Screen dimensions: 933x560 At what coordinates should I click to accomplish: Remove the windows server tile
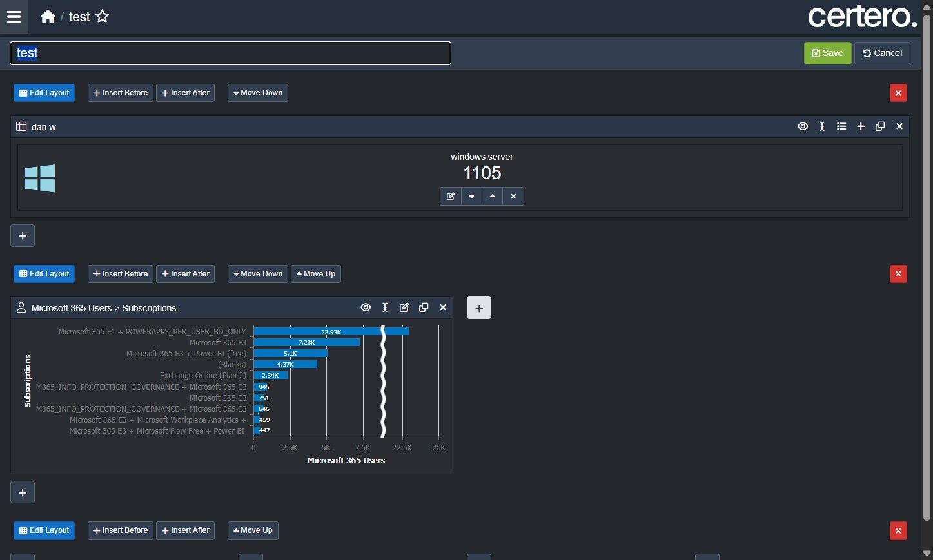point(513,196)
